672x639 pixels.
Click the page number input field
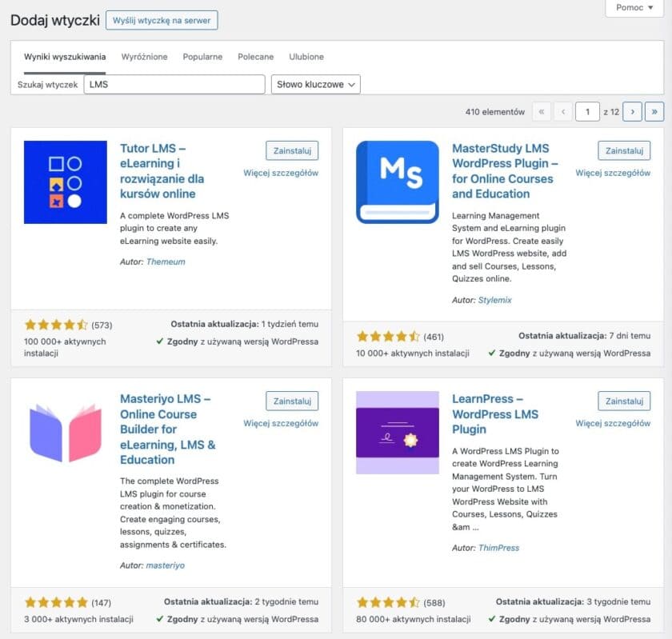(587, 112)
